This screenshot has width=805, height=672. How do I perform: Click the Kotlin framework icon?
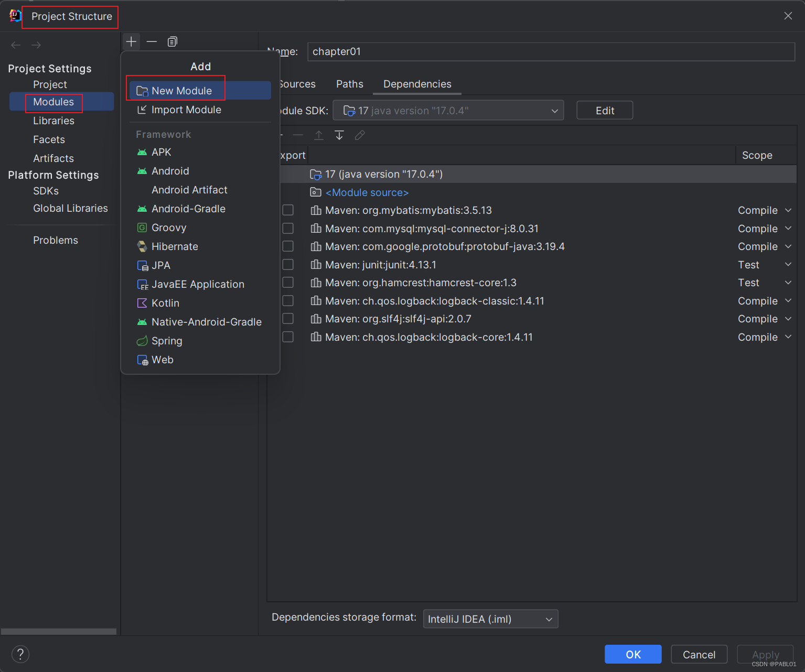142,303
